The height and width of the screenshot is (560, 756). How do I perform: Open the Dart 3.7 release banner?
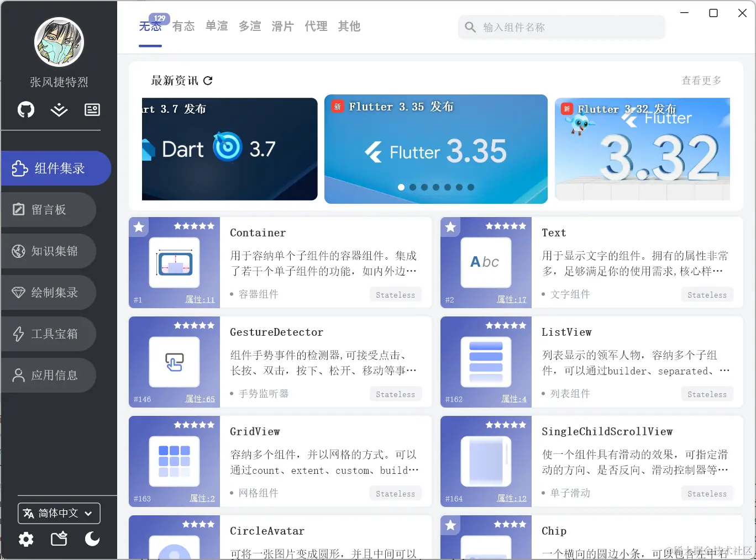coord(230,149)
